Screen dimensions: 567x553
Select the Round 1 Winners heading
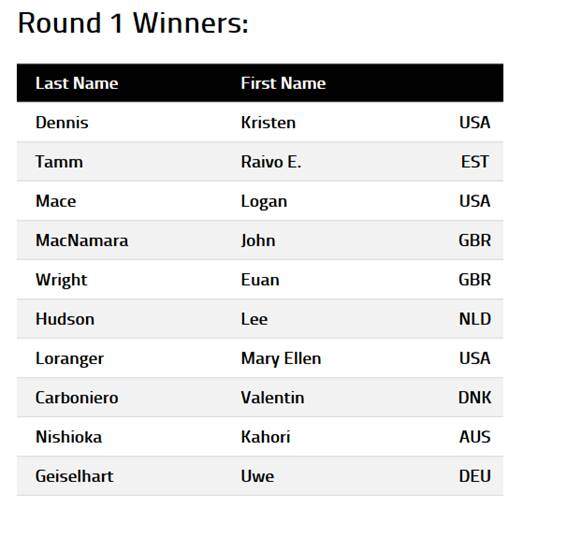[133, 23]
